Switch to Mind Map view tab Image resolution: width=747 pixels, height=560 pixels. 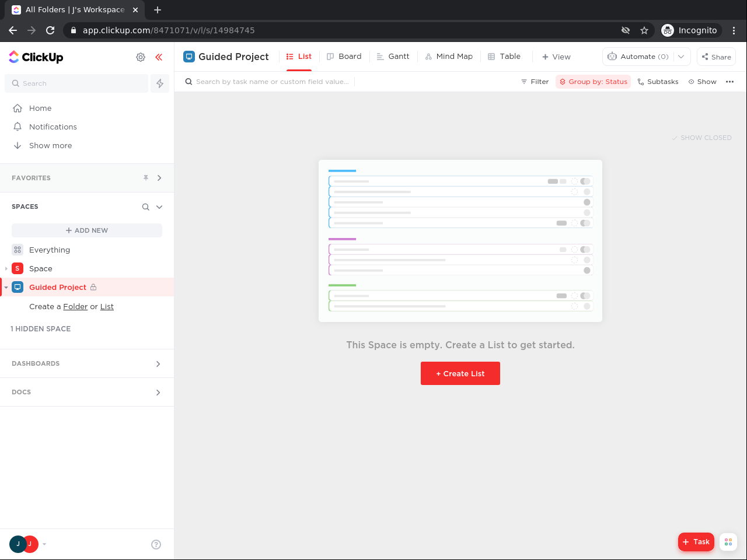click(448, 57)
